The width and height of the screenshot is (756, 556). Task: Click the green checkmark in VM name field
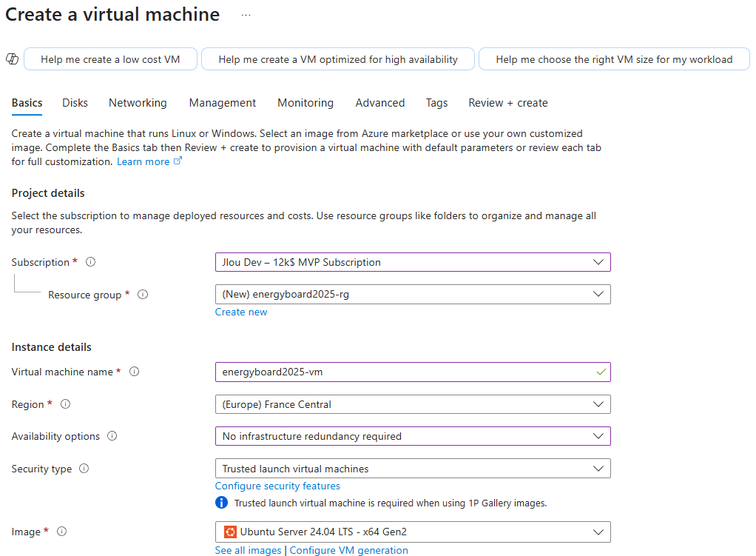pos(601,372)
